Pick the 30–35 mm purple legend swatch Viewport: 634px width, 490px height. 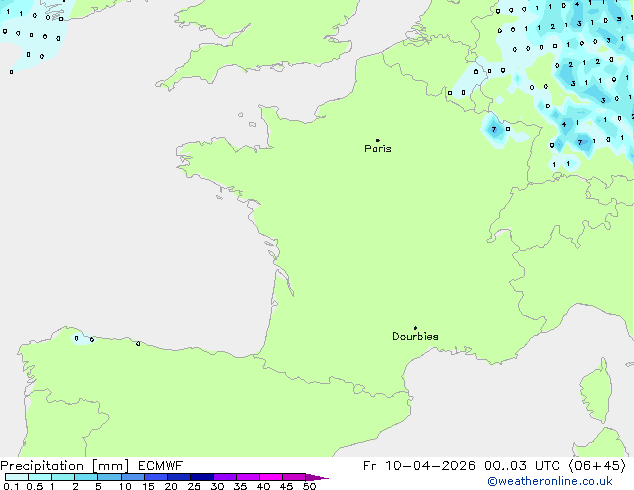tap(225, 477)
